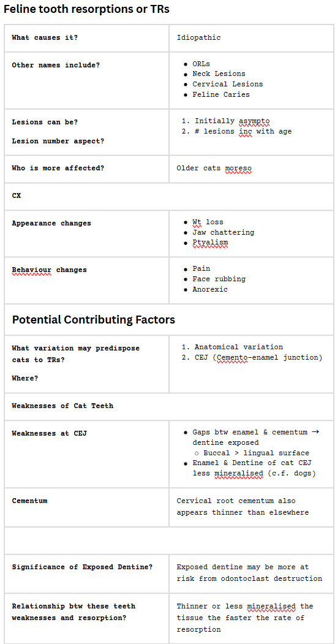The height and width of the screenshot is (644, 335).
Task: Click the 'ORLs' bullet item
Action: point(201,64)
